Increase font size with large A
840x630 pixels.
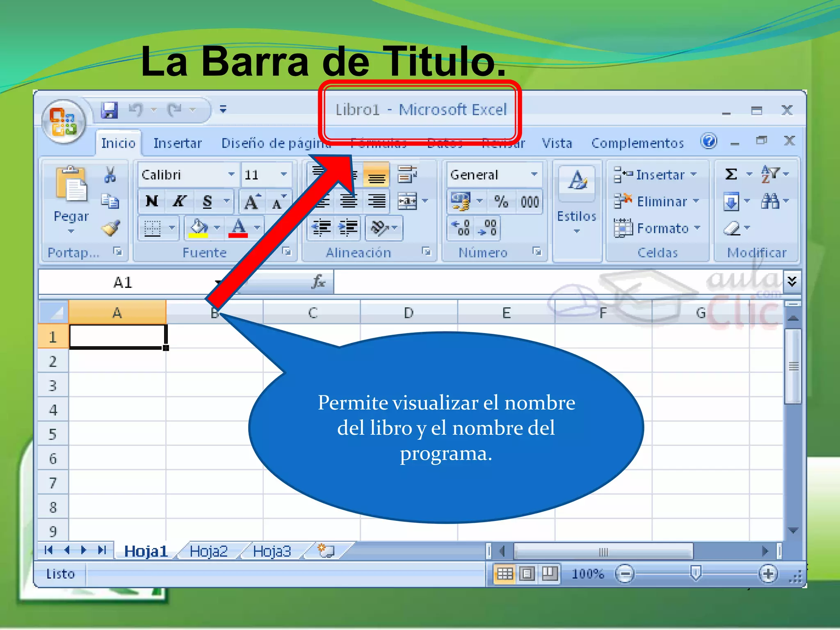coord(251,201)
